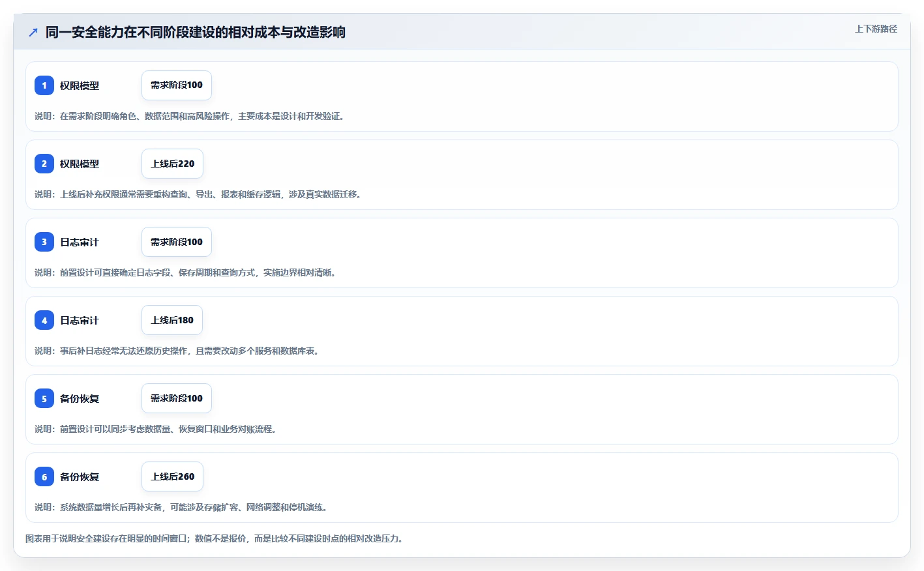Click number badge 3 for 日志审计

tap(44, 242)
